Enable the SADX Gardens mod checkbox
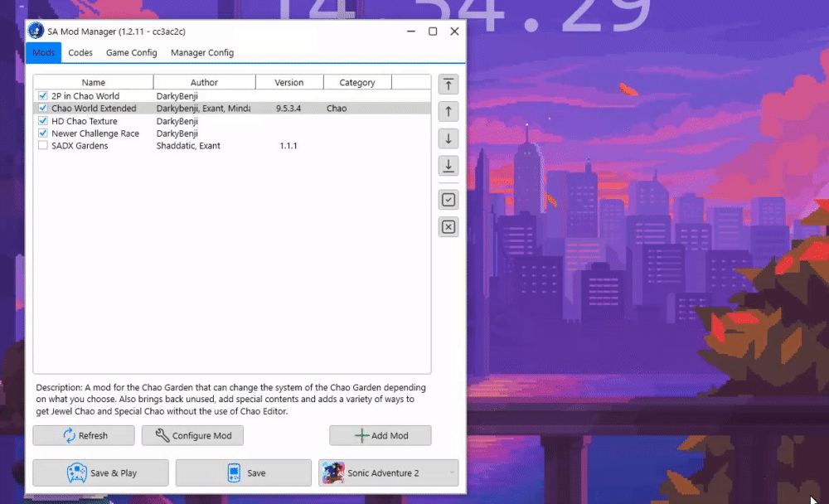829x504 pixels. tap(43, 145)
